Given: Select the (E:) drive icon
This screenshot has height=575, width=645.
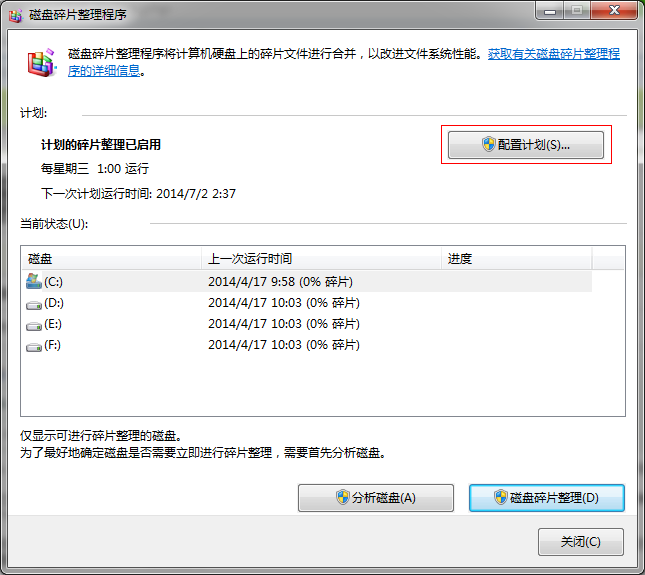Looking at the screenshot, I should pos(34,324).
